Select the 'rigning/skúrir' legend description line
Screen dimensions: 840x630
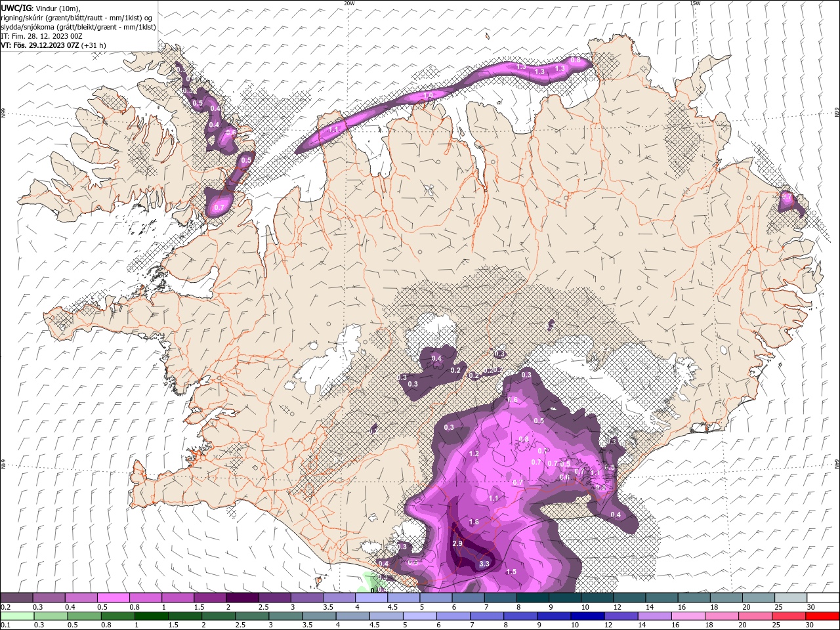pos(77,17)
